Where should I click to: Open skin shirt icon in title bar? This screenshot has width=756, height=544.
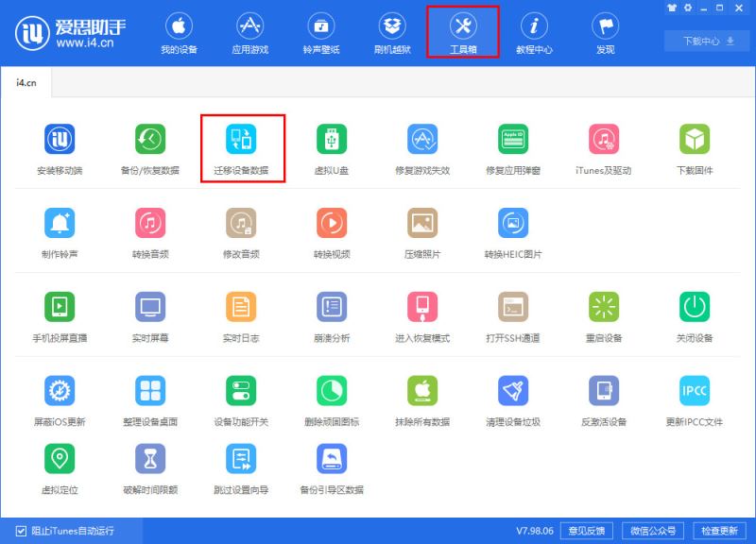point(671,8)
